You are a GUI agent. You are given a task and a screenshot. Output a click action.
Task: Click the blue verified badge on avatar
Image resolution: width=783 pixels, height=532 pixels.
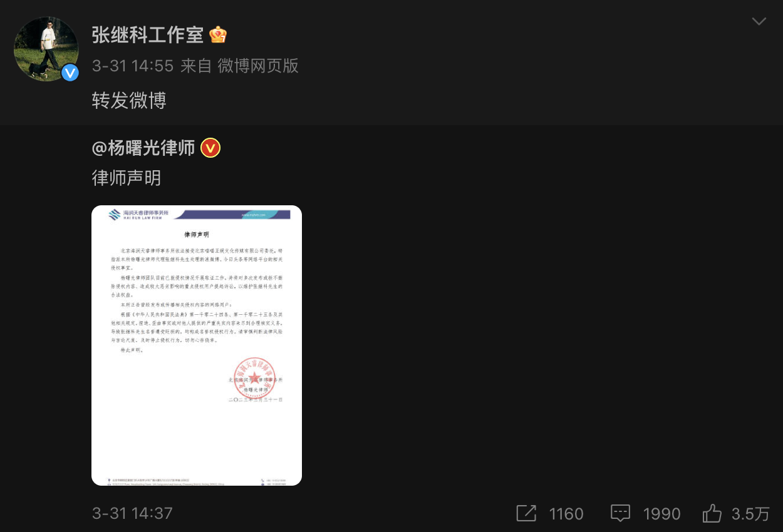[70, 73]
